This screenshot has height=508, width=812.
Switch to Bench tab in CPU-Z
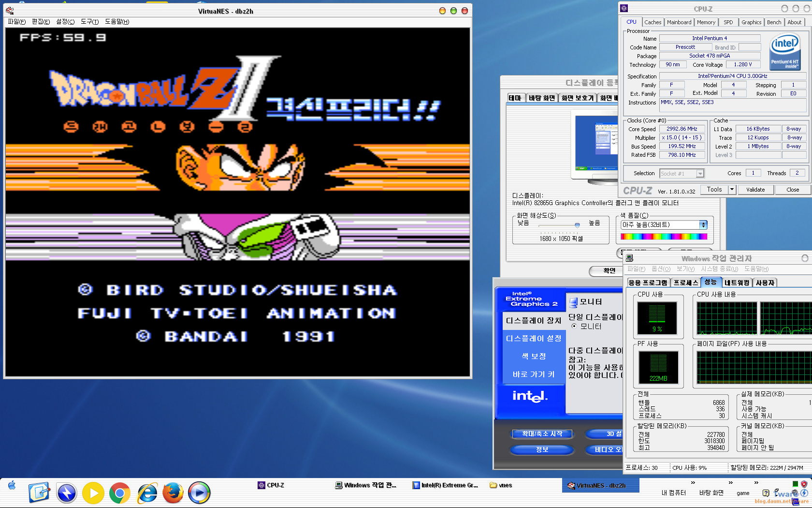pyautogui.click(x=774, y=22)
